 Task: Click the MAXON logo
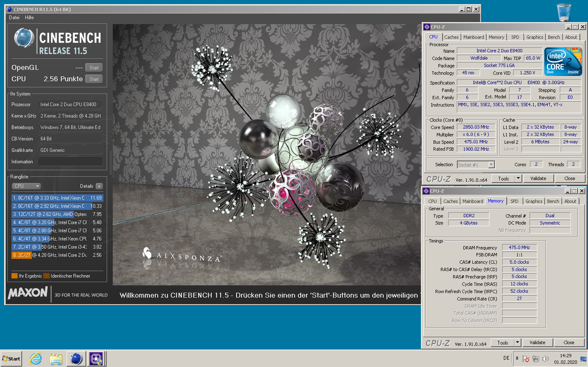[x=28, y=293]
